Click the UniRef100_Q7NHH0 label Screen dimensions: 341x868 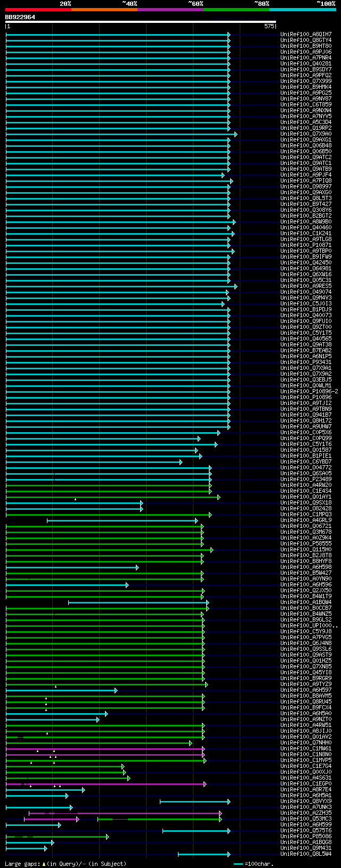point(306,743)
